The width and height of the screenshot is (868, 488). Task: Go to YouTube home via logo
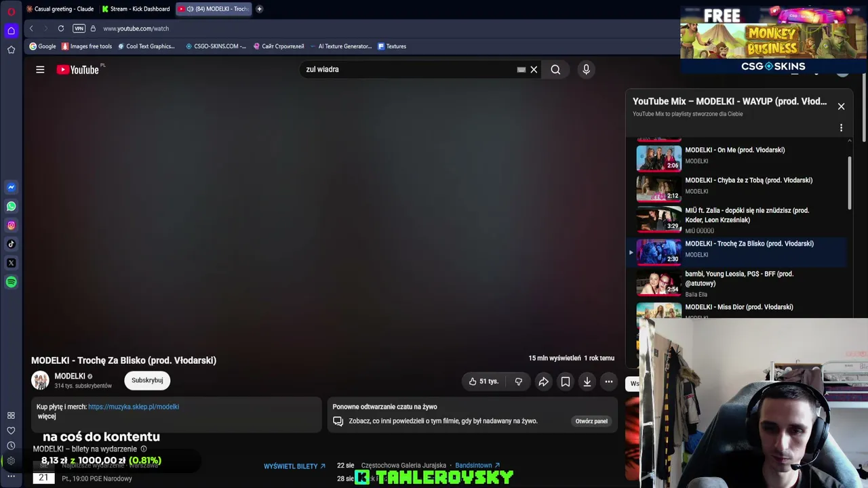[x=78, y=69]
